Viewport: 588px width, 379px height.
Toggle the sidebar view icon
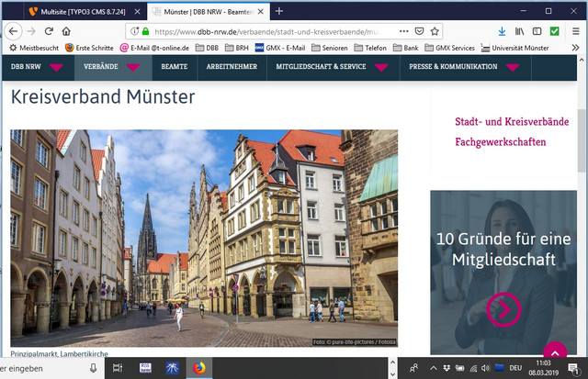click(x=537, y=31)
